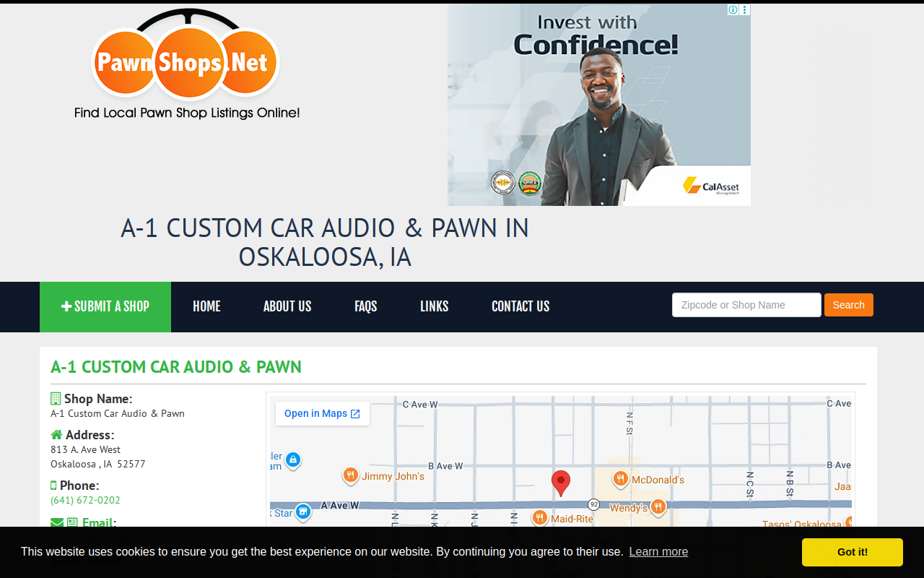Image resolution: width=924 pixels, height=578 pixels.
Task: Open the Links page
Action: click(x=435, y=307)
